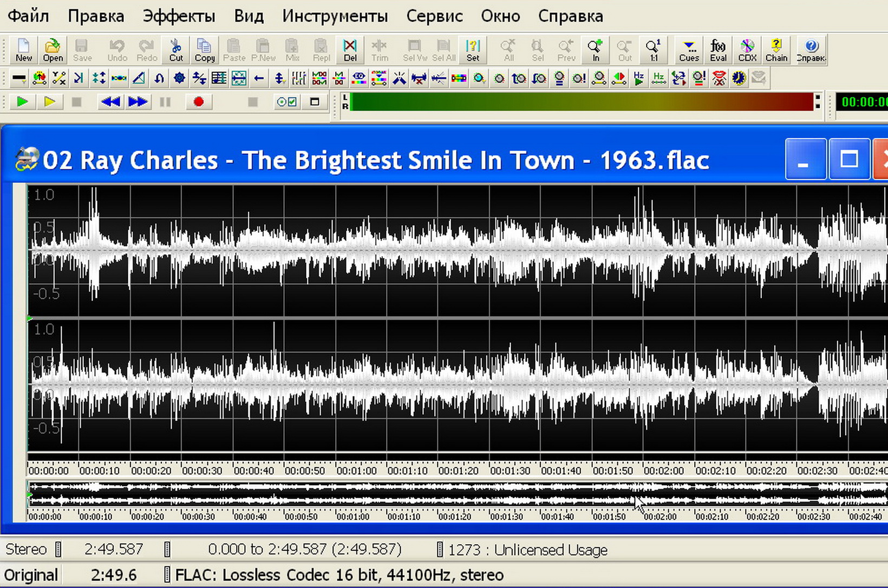
Task: Click the Stereo status bar entry
Action: point(26,550)
